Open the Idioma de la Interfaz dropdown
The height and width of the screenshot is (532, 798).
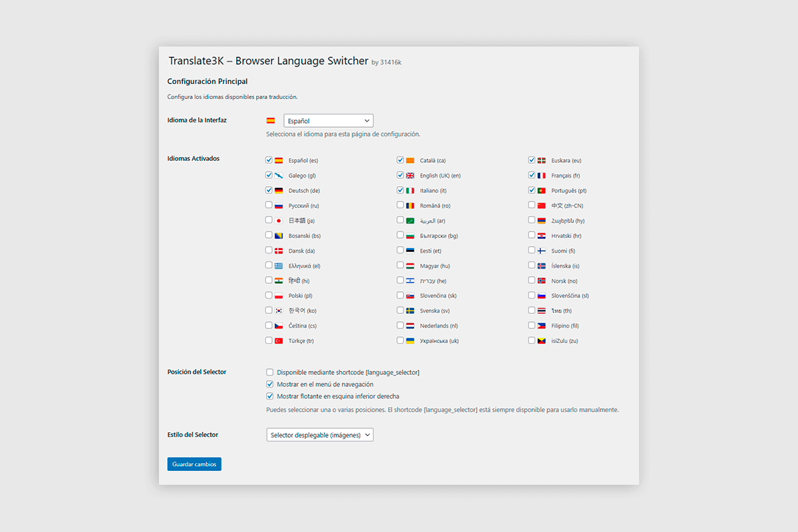click(328, 120)
